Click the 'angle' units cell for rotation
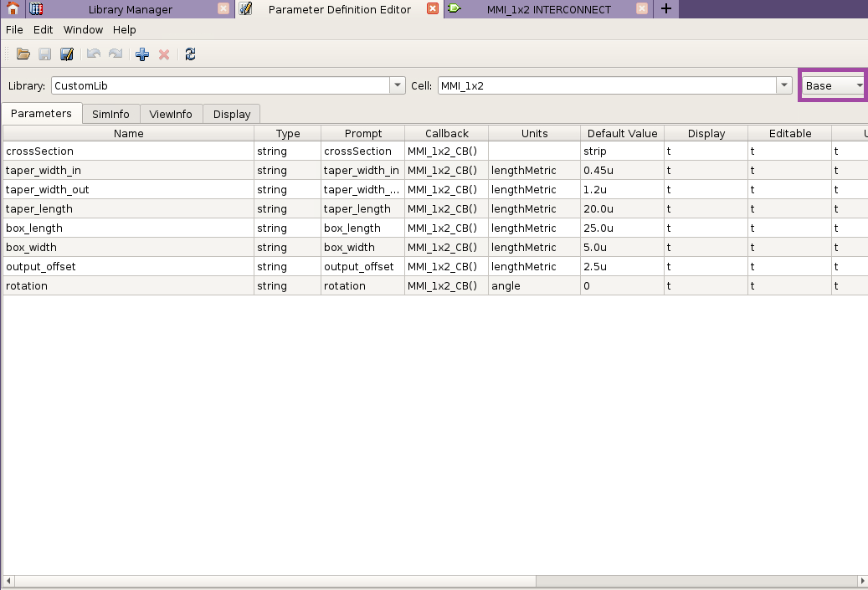The width and height of the screenshot is (868, 590). coord(534,285)
